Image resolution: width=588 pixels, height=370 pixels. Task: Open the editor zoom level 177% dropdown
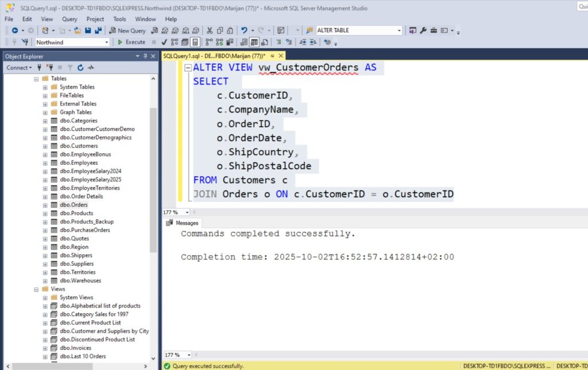point(187,212)
